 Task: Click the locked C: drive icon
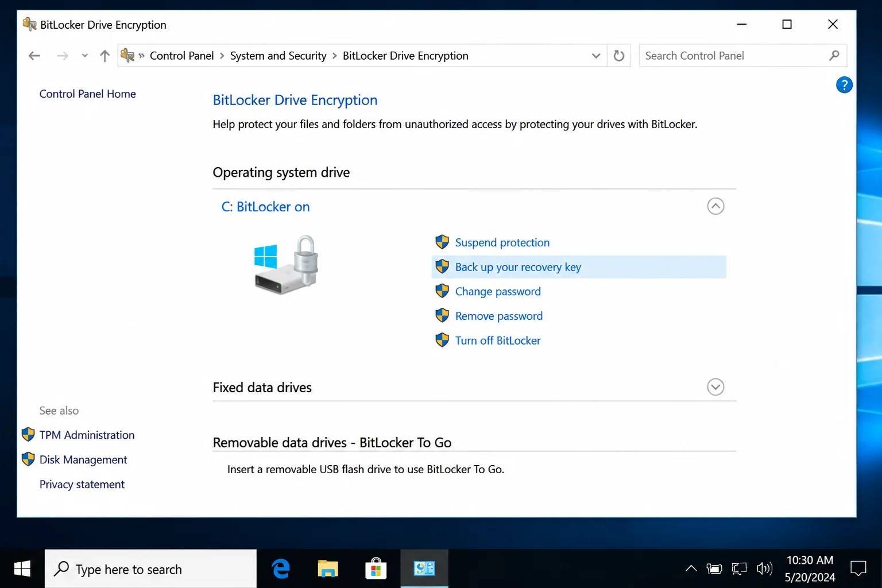point(286,265)
